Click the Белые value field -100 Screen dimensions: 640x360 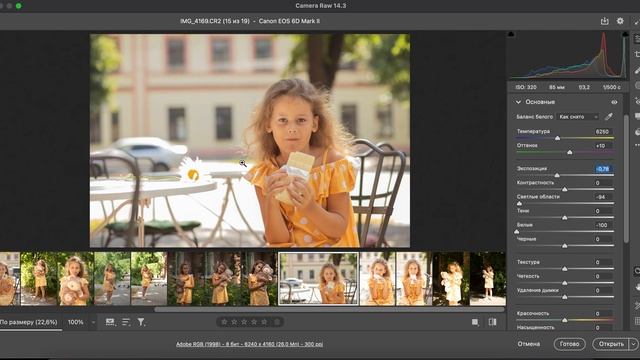602,225
